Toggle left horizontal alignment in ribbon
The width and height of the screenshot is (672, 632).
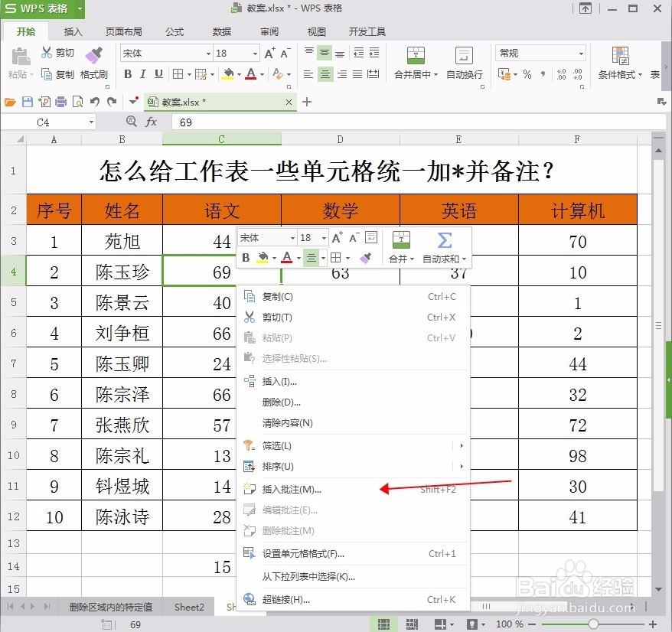click(308, 74)
